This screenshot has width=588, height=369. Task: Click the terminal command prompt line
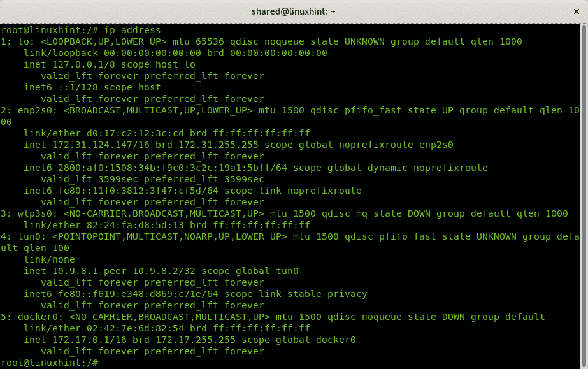pyautogui.click(x=51, y=29)
